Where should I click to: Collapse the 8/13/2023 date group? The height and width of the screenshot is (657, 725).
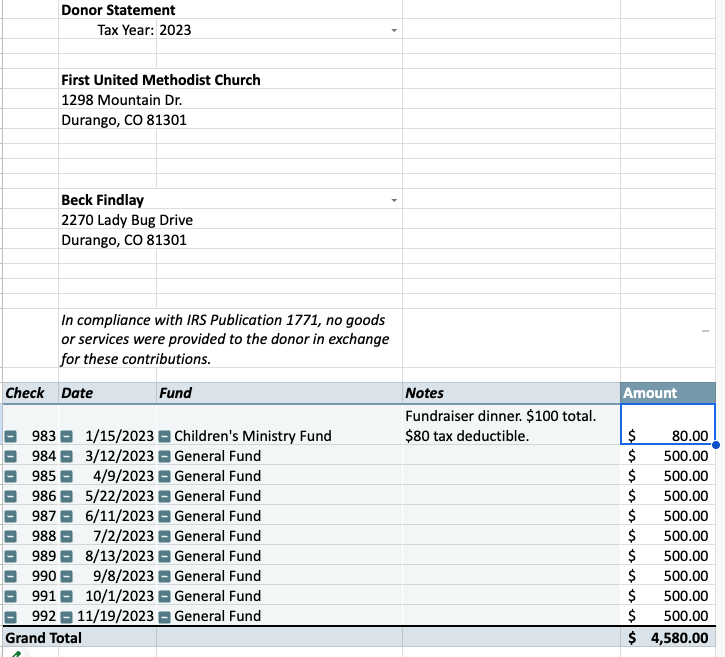(66, 556)
